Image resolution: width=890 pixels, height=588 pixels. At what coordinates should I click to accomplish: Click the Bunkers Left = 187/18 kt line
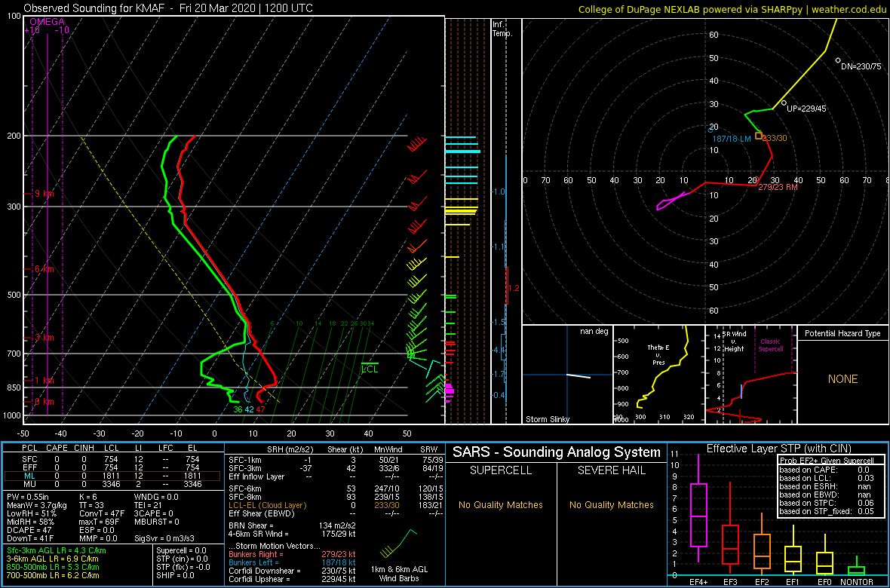291,562
